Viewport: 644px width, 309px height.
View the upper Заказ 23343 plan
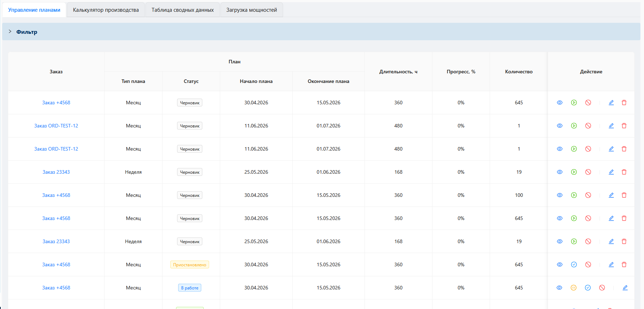coord(560,172)
